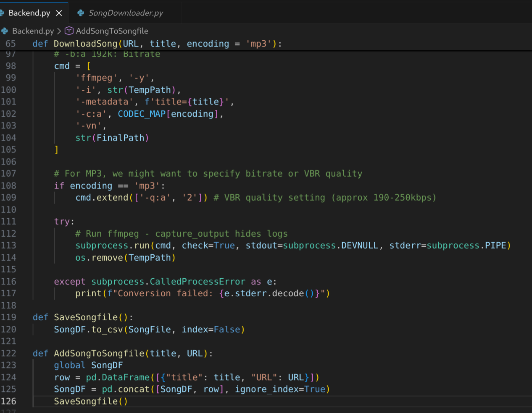Open the AddSongToSongfile breadcrumb symbol list

tap(112, 31)
